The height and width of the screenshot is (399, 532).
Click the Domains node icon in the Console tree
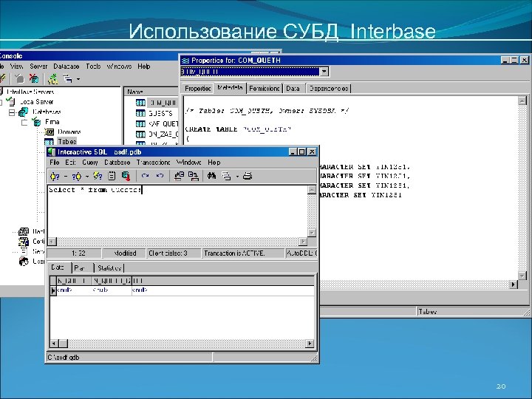50,132
